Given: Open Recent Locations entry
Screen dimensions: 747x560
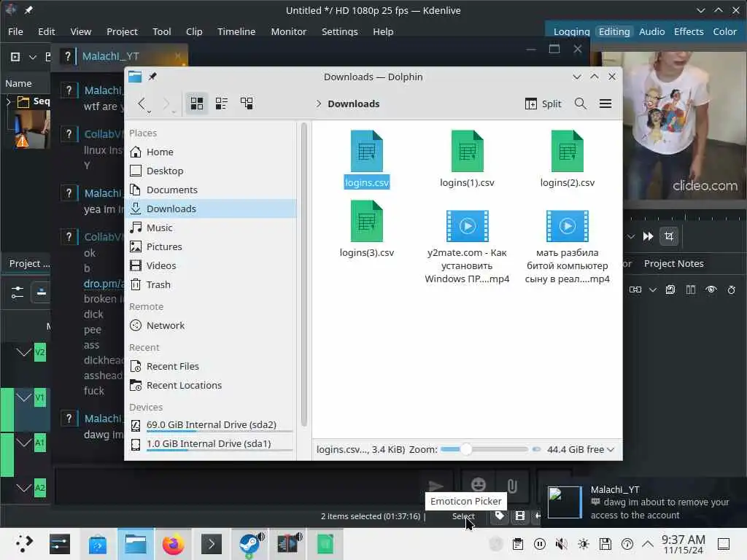Looking at the screenshot, I should pyautogui.click(x=211, y=386).
